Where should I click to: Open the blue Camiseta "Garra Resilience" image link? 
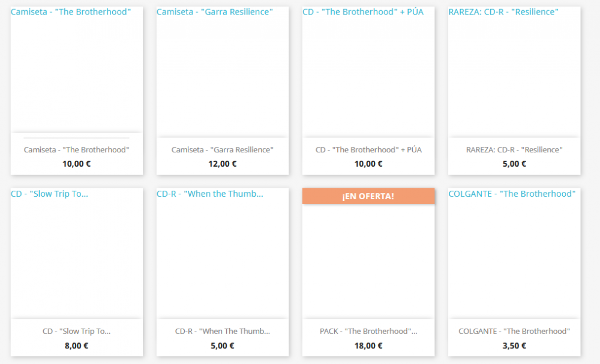[215, 12]
